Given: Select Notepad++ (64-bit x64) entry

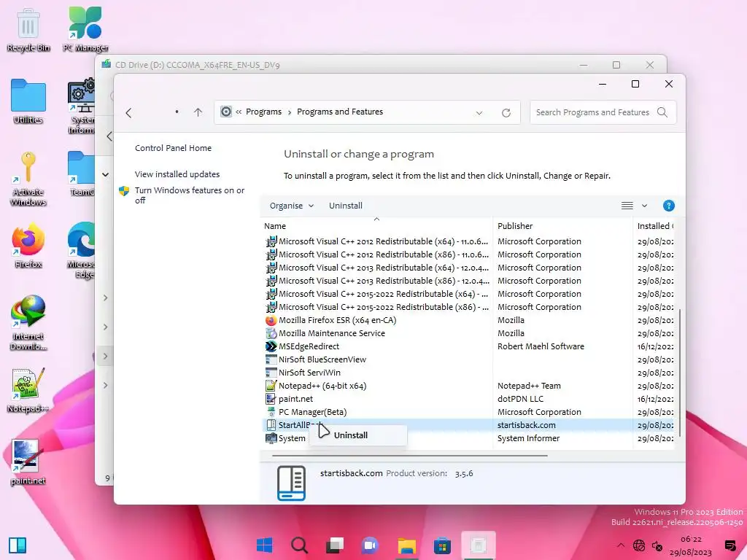Looking at the screenshot, I should (469, 386).
